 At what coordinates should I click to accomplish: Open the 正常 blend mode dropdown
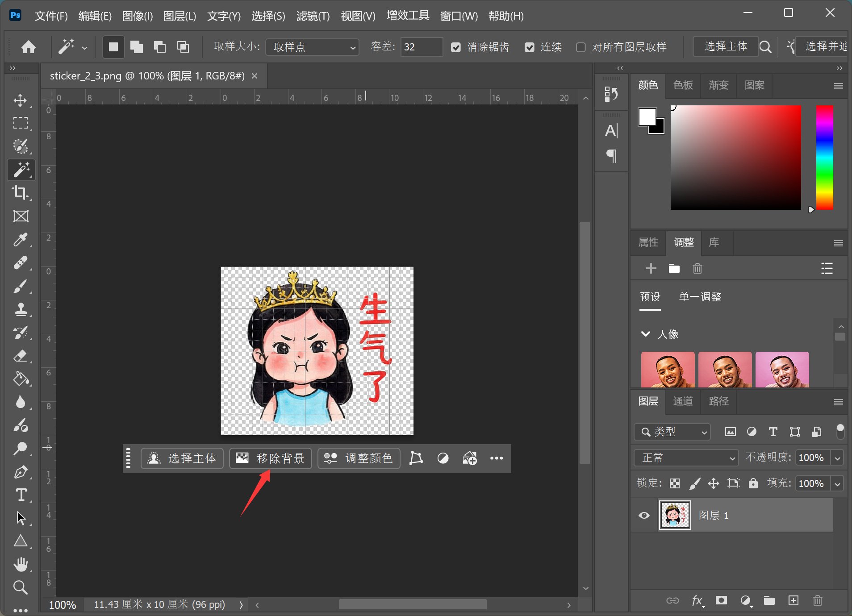click(x=685, y=458)
